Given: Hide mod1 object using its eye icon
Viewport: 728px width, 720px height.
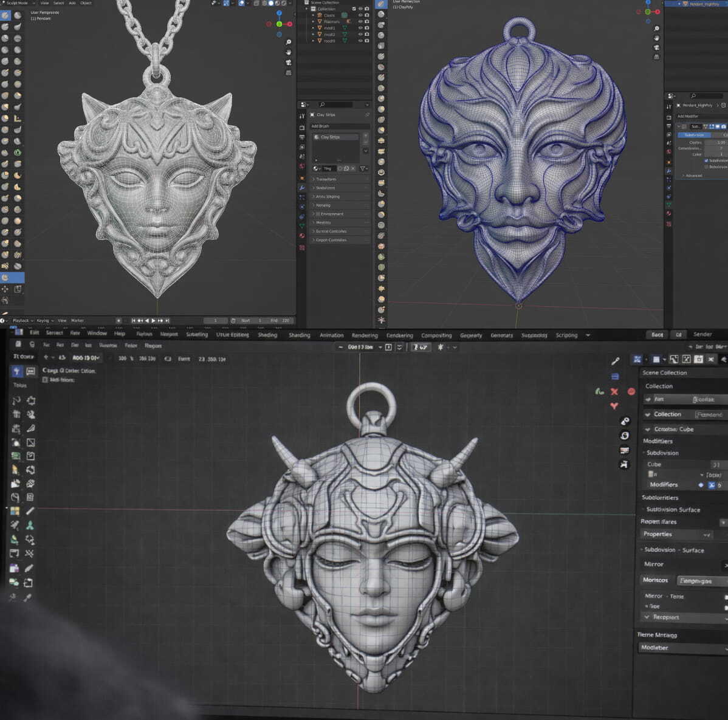Looking at the screenshot, I should pyautogui.click(x=360, y=28).
